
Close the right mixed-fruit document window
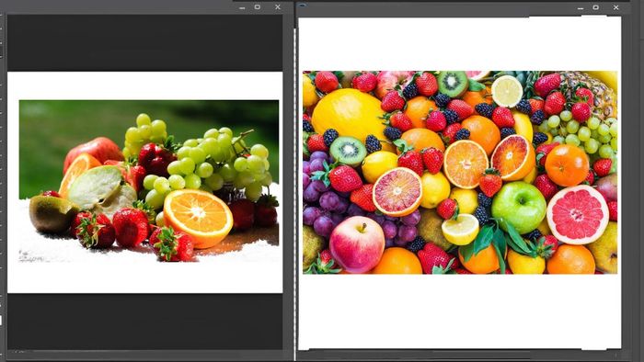click(x=616, y=7)
